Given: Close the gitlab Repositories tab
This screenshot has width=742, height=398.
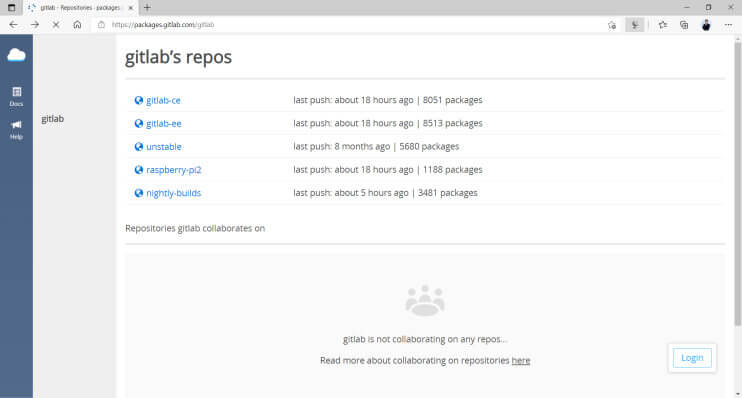Looking at the screenshot, I should pyautogui.click(x=131, y=8).
